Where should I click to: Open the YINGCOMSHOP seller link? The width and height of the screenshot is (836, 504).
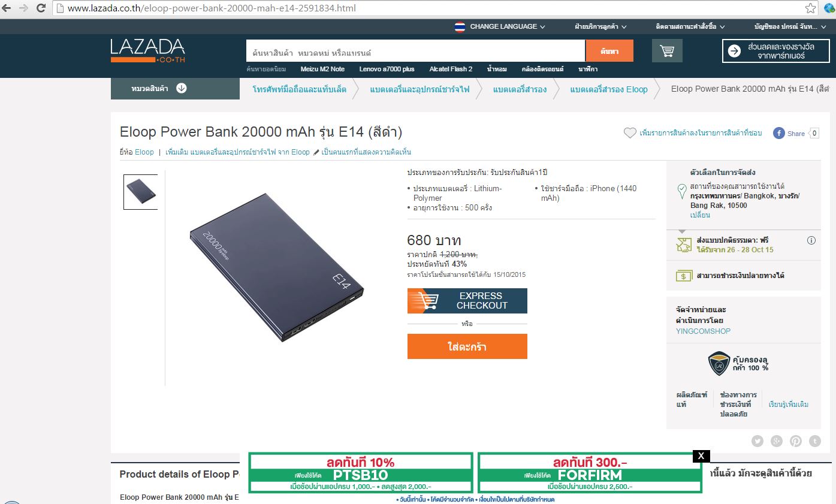[703, 331]
